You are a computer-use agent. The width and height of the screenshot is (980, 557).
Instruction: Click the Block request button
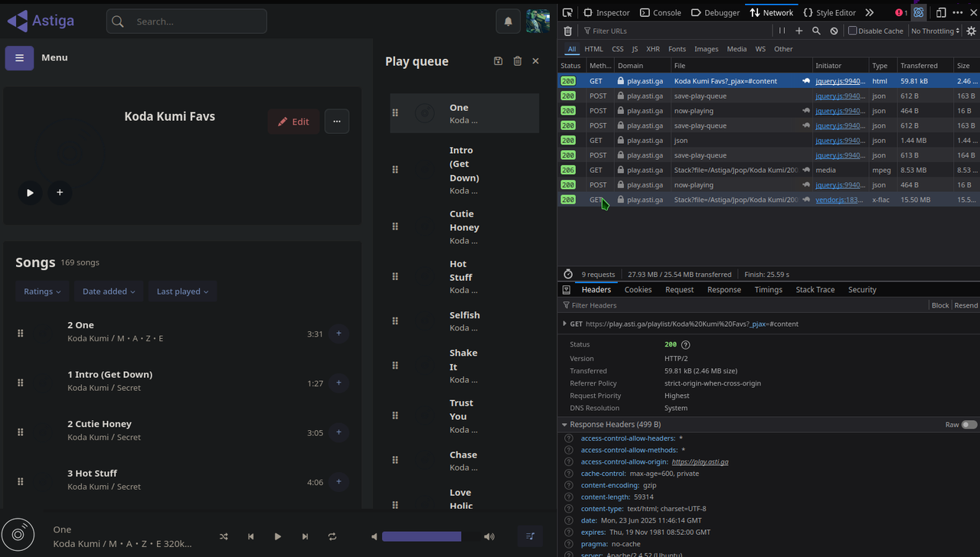point(940,305)
